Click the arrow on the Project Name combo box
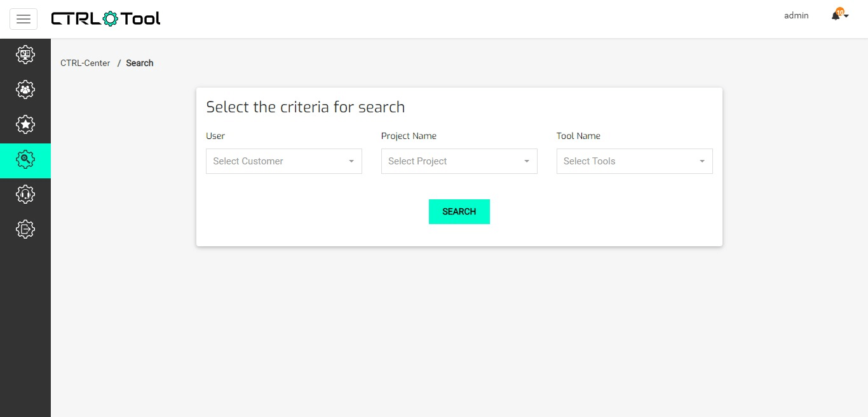The width and height of the screenshot is (868, 417). pos(527,161)
